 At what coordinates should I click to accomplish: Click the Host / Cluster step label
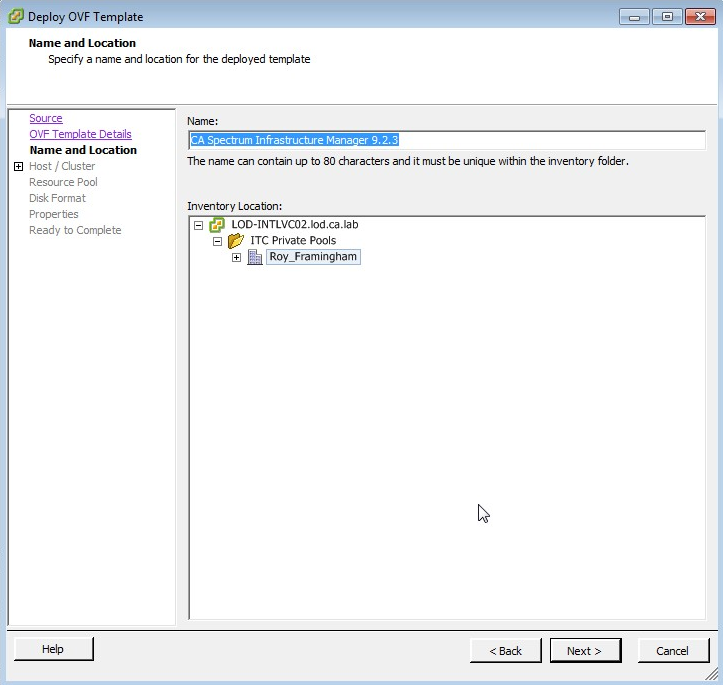62,166
